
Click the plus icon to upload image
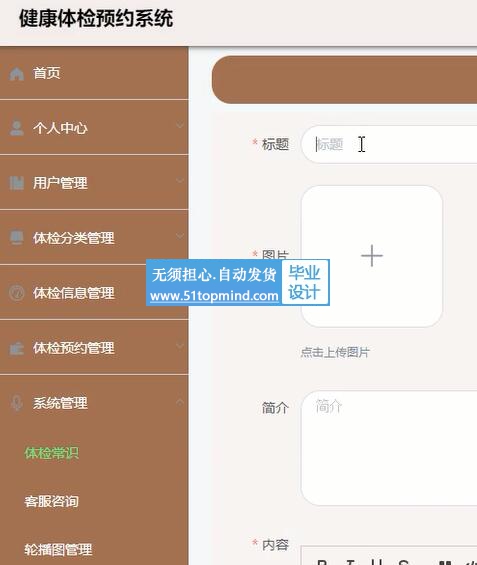coord(371,256)
